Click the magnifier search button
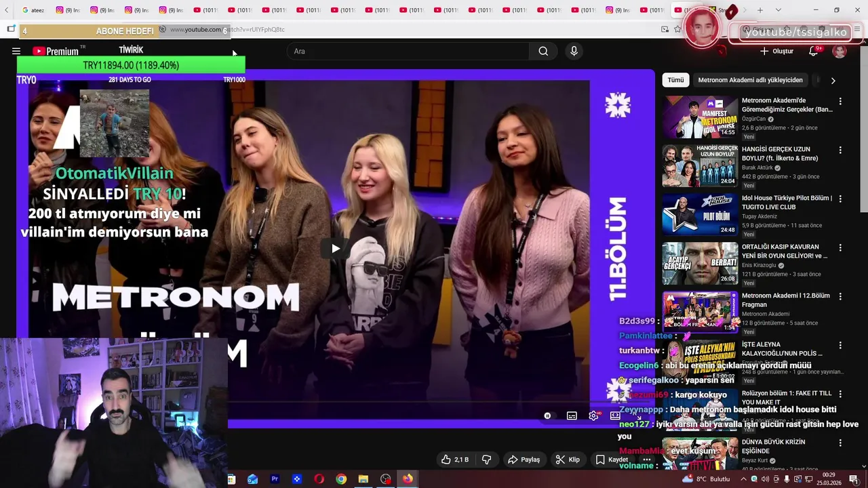Screen dimensions: 868x488 point(543,51)
